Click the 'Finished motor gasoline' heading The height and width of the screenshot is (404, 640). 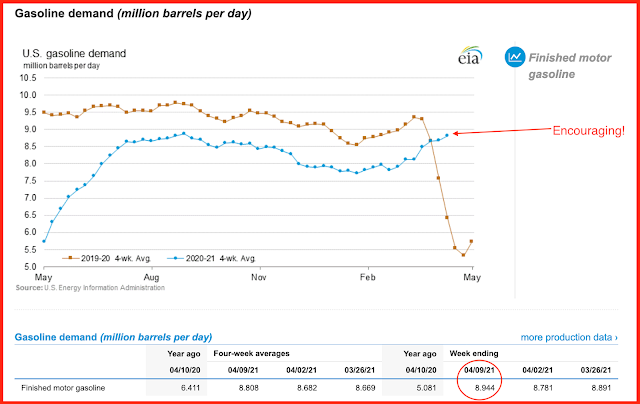[x=570, y=66]
